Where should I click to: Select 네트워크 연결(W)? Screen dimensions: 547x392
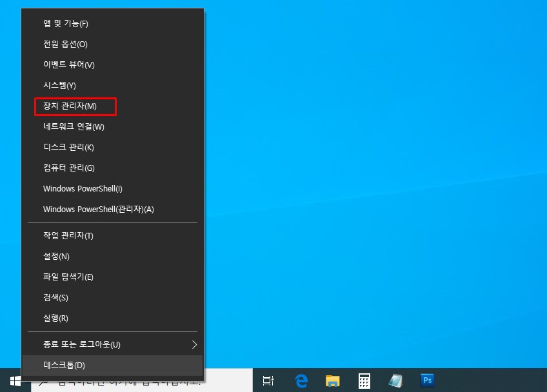coord(113,126)
